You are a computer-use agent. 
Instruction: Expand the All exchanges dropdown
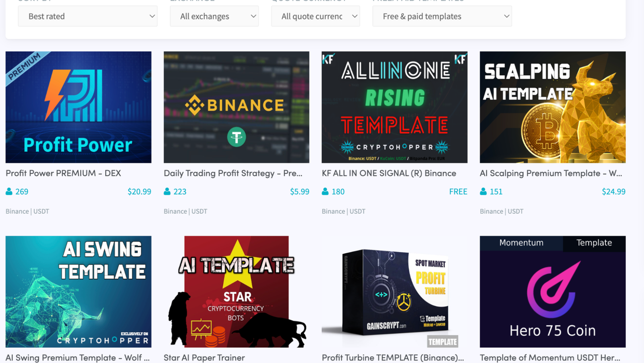214,16
